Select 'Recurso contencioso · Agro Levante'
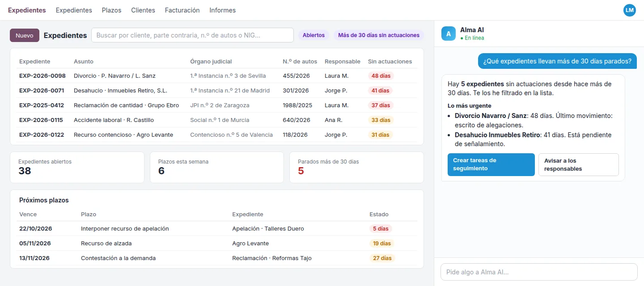Screen dimensions: 644x286 click(x=123, y=135)
